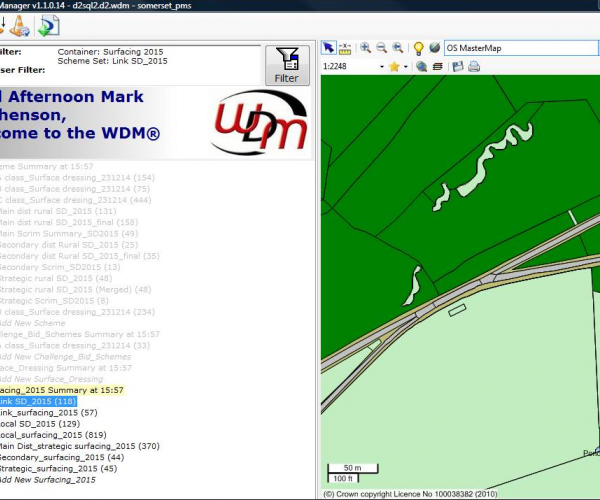Open Local SD_2015 (129) scheme
Image resolution: width=600 pixels, height=500 pixels.
point(40,424)
